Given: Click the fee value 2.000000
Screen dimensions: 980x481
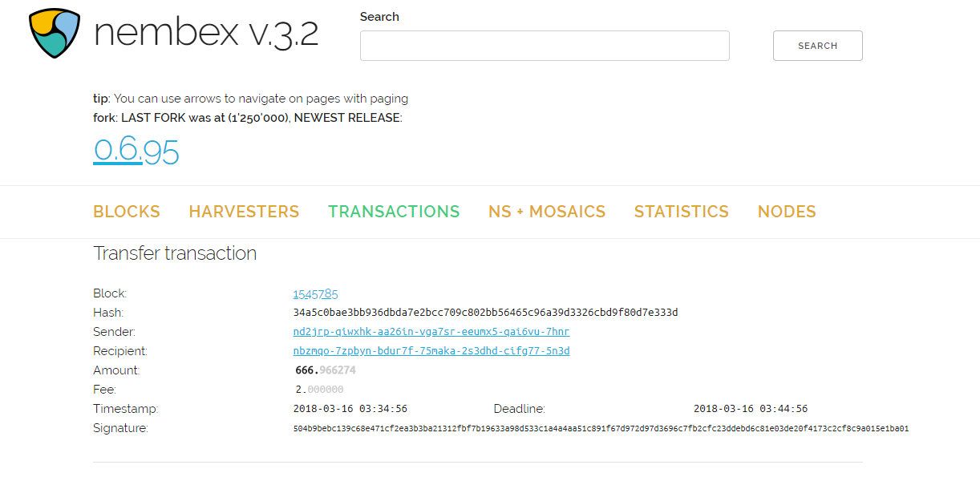Looking at the screenshot, I should coord(319,390).
